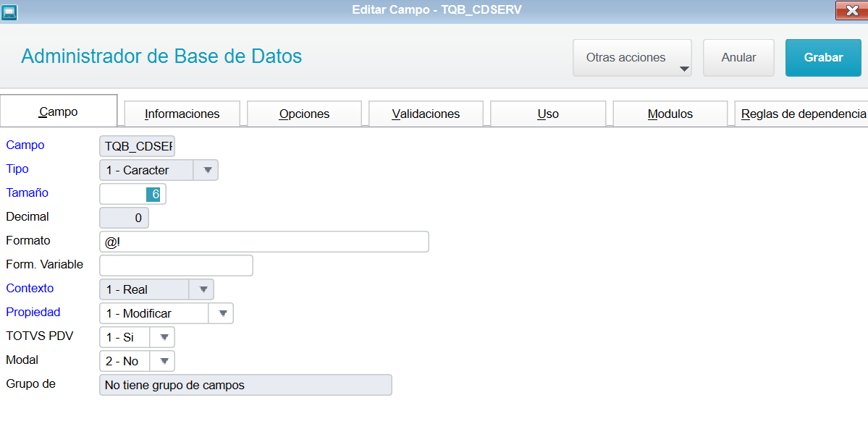The height and width of the screenshot is (429, 868).
Task: Go to the Validaciones tab
Action: [426, 114]
